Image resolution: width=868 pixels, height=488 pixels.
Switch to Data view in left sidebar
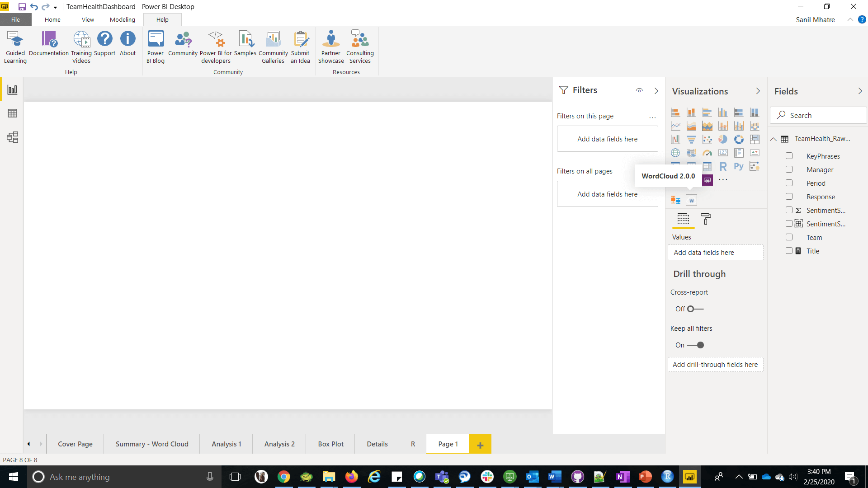12,113
